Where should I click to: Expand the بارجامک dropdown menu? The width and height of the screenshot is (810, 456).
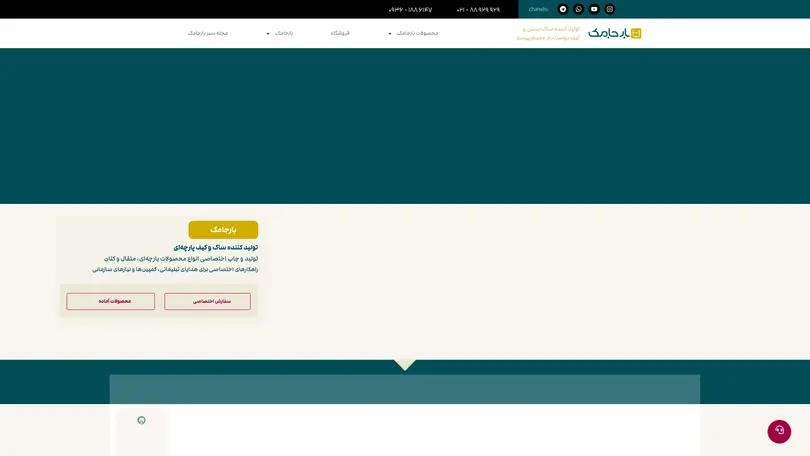tap(280, 33)
